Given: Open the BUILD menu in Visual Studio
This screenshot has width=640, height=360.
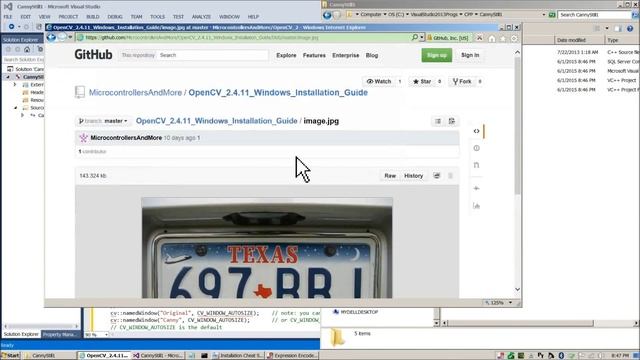Looking at the screenshot, I should 93,17.
